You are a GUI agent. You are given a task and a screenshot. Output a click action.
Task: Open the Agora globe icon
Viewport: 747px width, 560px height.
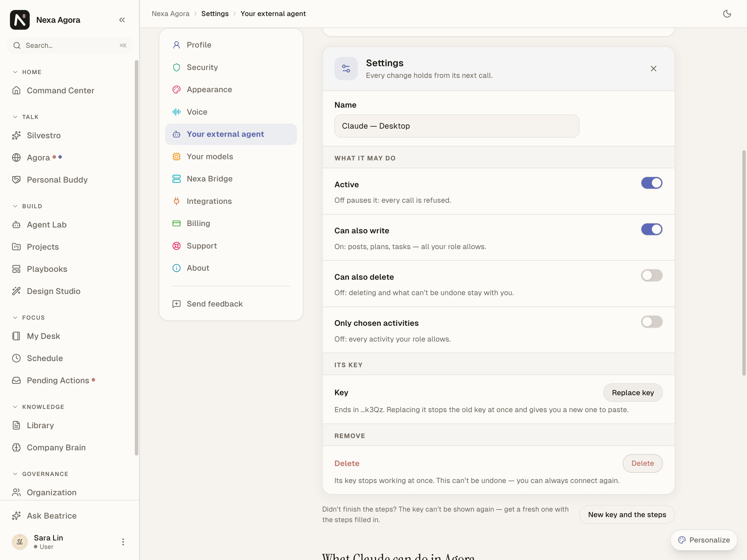tap(16, 157)
